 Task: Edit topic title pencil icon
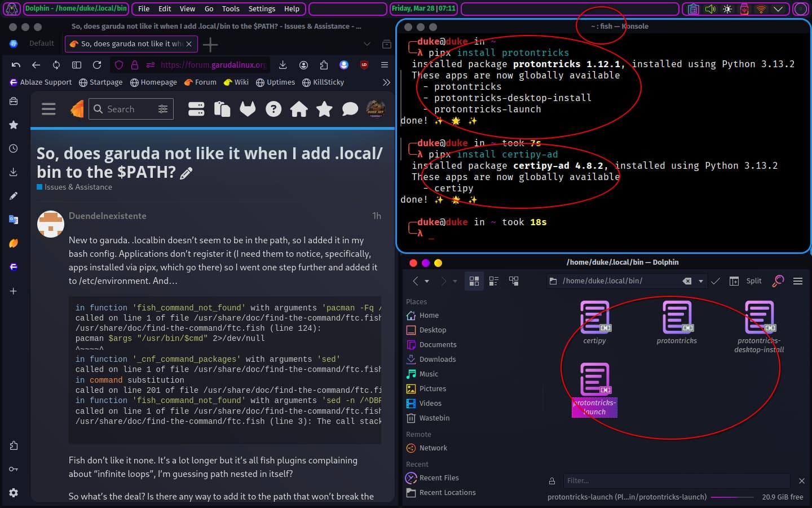click(x=186, y=173)
